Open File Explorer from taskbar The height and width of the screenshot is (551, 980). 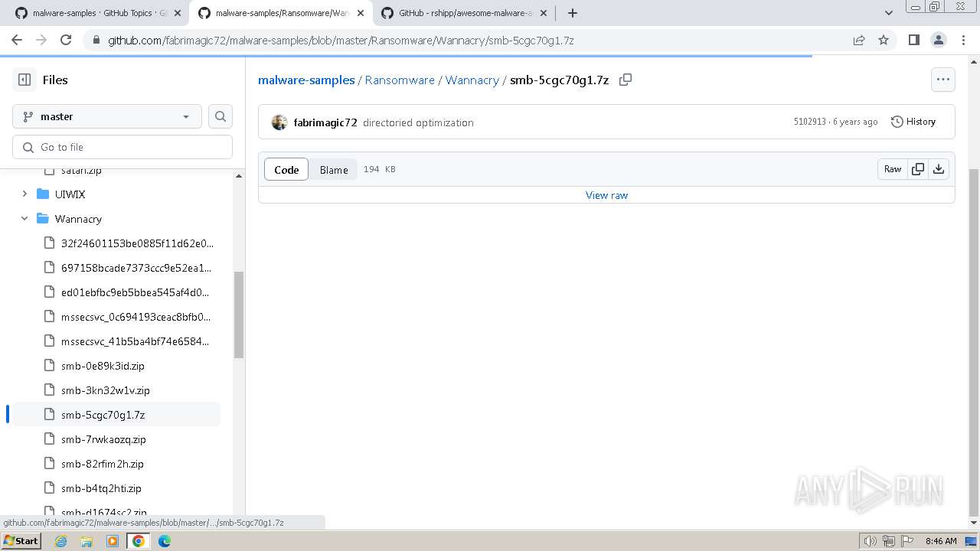pos(87,541)
